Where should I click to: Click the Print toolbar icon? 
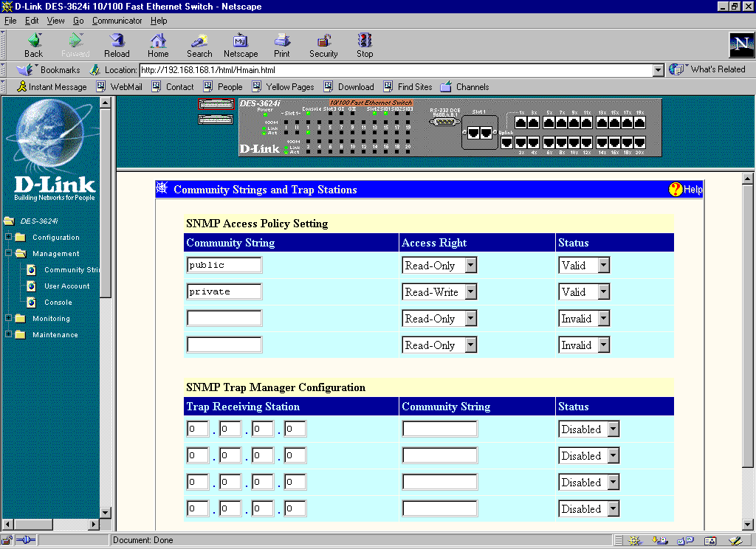pos(281,41)
